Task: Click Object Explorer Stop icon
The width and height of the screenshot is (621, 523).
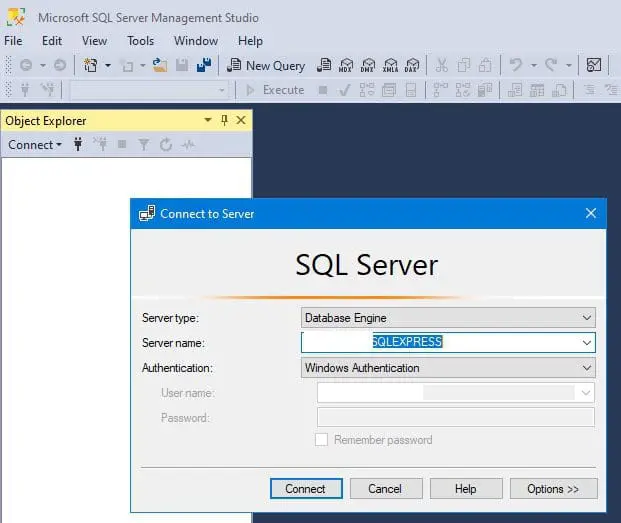Action: (x=122, y=145)
